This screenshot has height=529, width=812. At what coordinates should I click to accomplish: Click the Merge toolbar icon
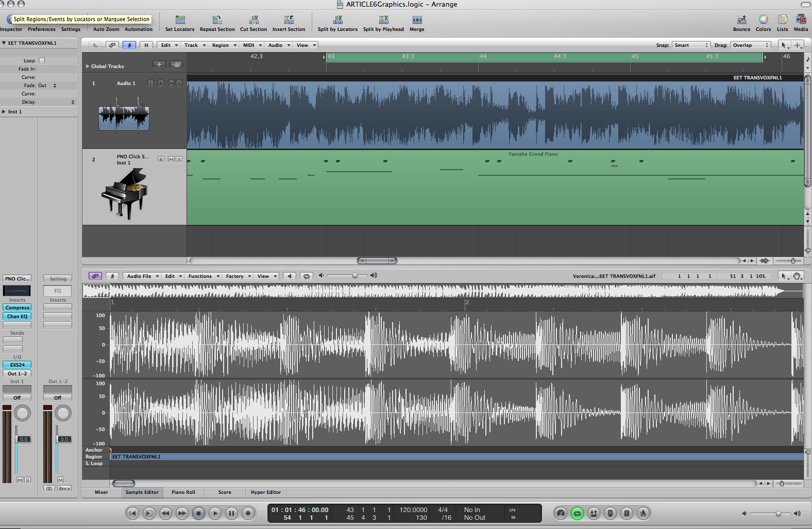(x=417, y=20)
